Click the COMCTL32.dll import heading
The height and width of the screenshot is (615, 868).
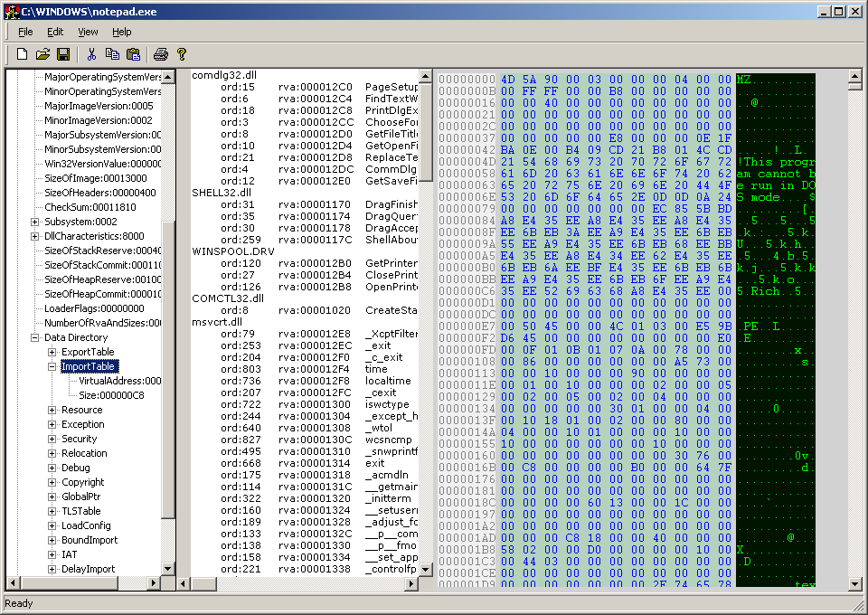pos(228,298)
